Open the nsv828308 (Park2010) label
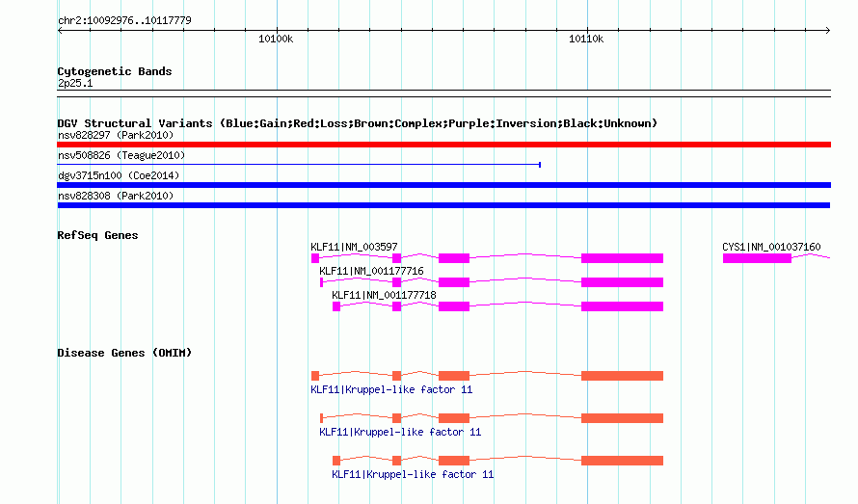The width and height of the screenshot is (858, 504). 116,196
